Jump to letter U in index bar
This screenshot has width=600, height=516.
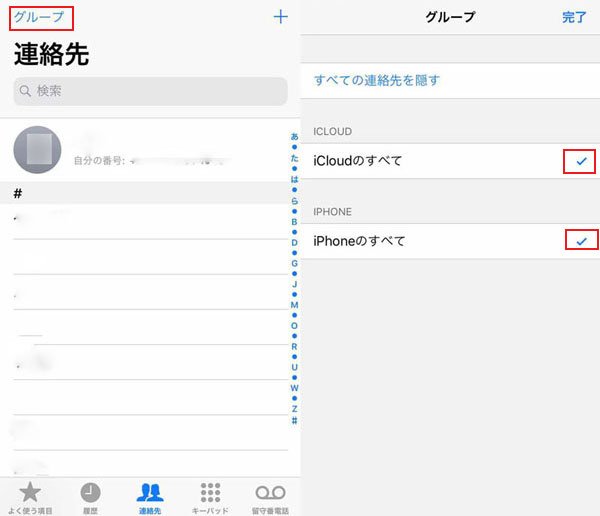pos(294,367)
